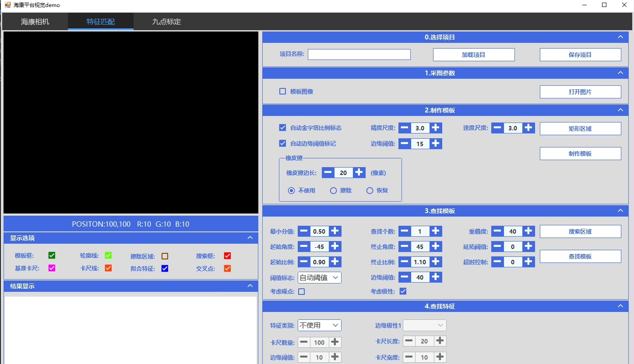Viewport: 634px width, 364px height.
Task: Click the blue 拟合特征 color box
Action: [165, 268]
